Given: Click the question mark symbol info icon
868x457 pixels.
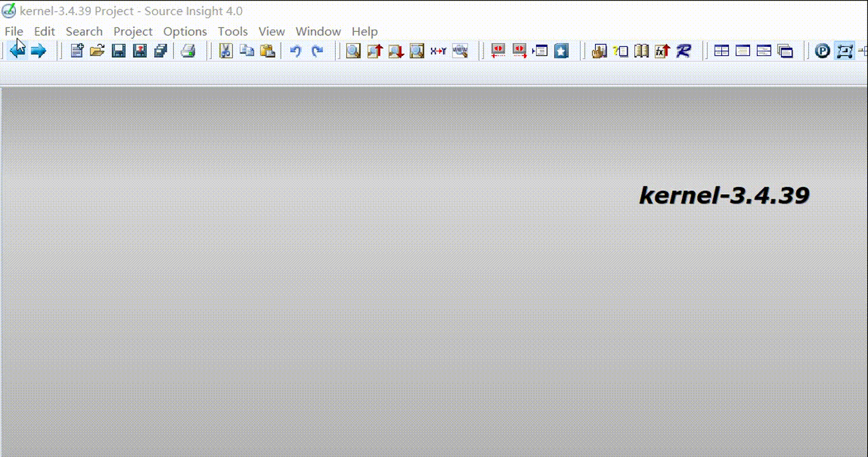Looking at the screenshot, I should pos(621,51).
